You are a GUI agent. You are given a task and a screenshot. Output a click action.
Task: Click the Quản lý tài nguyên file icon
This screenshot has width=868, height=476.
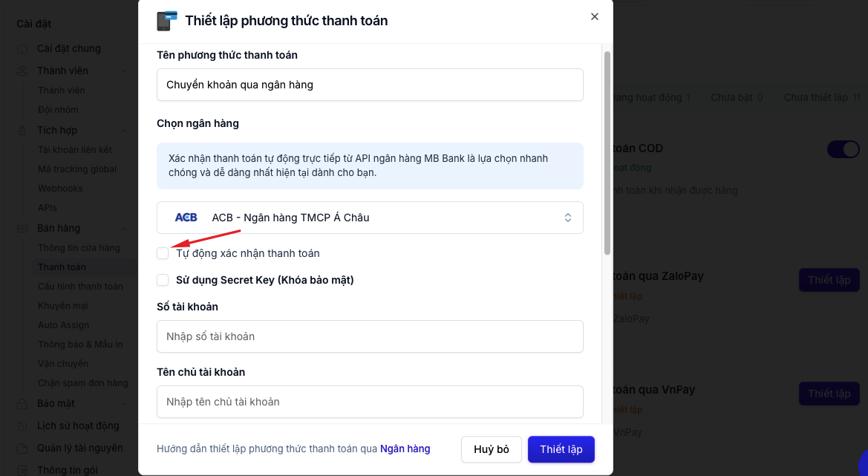tap(22, 448)
